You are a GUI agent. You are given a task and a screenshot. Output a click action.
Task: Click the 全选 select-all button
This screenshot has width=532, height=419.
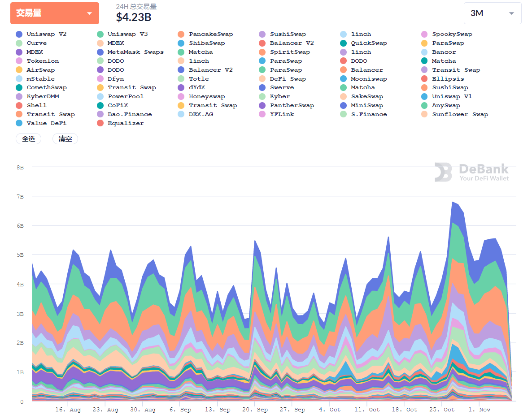[x=29, y=138]
